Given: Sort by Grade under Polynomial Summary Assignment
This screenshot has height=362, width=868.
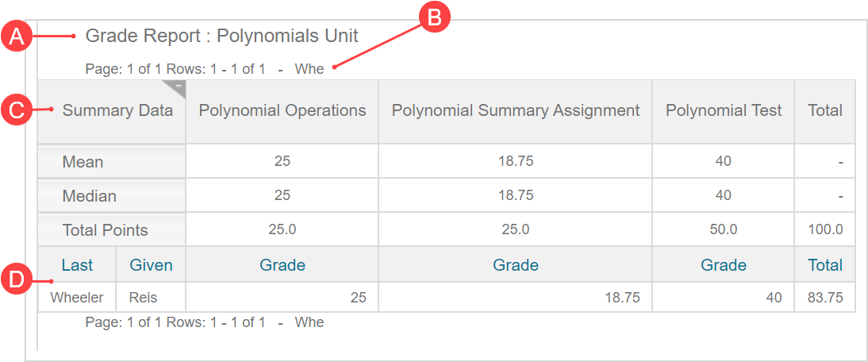Looking at the screenshot, I should [516, 265].
